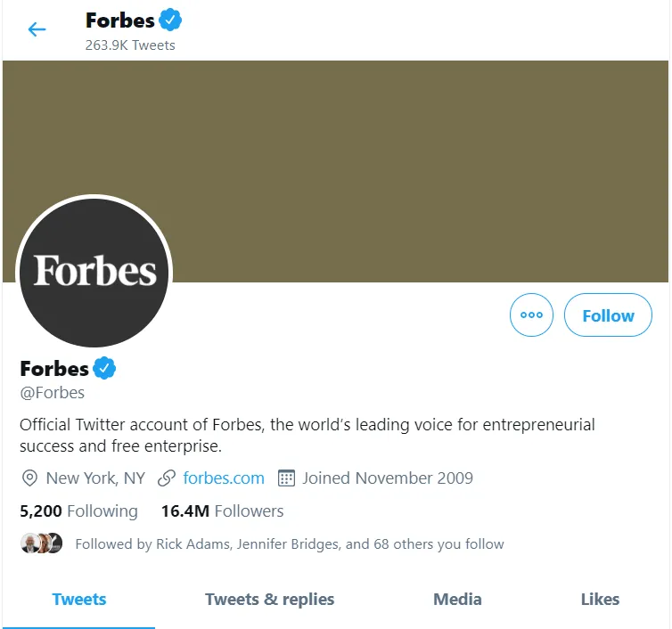Click the verified badge beside profile name
Viewport: 672px width, 629px height.
coord(105,368)
